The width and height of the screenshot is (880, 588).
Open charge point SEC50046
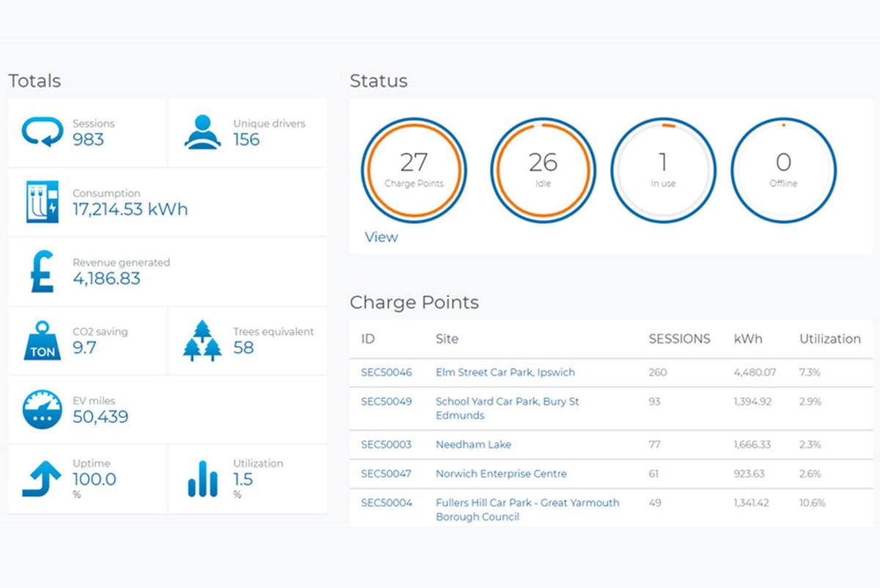(386, 372)
